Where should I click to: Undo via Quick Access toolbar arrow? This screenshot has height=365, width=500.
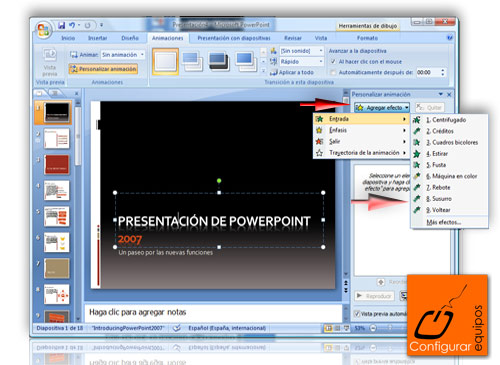(72, 25)
